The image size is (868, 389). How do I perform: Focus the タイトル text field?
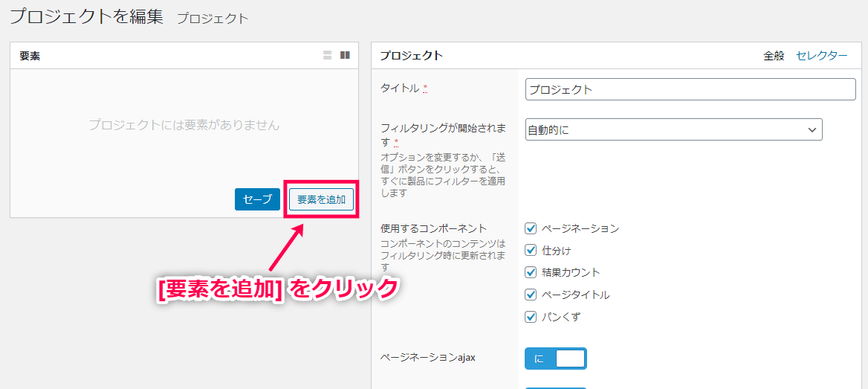[690, 89]
